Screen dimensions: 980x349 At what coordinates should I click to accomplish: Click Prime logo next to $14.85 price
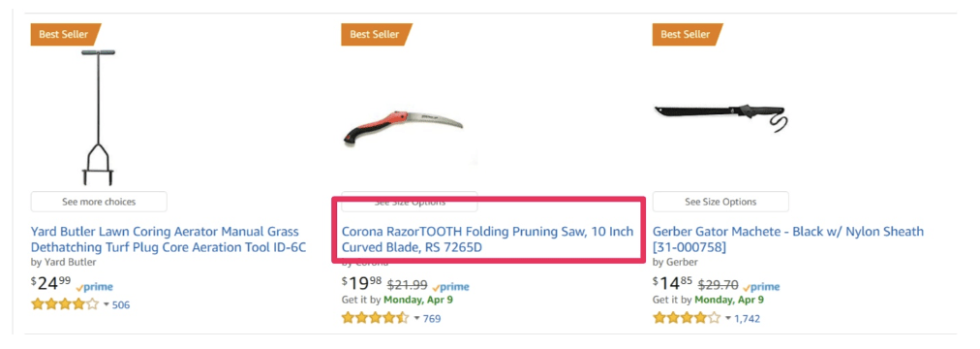(x=761, y=287)
